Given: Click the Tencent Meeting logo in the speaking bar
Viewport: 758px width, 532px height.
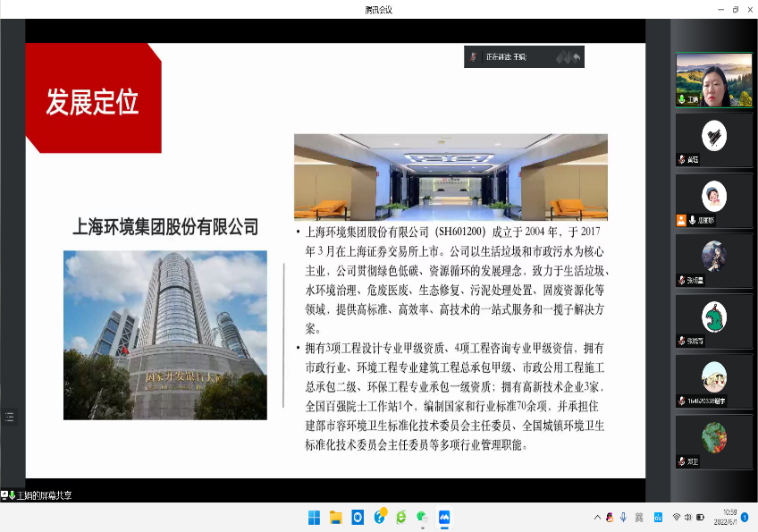Looking at the screenshot, I should (x=563, y=57).
